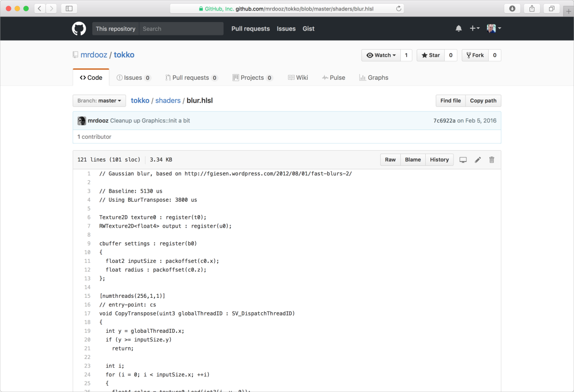
Task: Switch to the Graphs tab
Action: (374, 77)
